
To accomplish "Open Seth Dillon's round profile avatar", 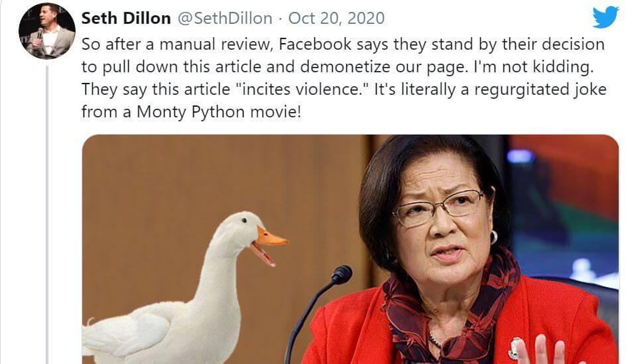I will 47,30.
